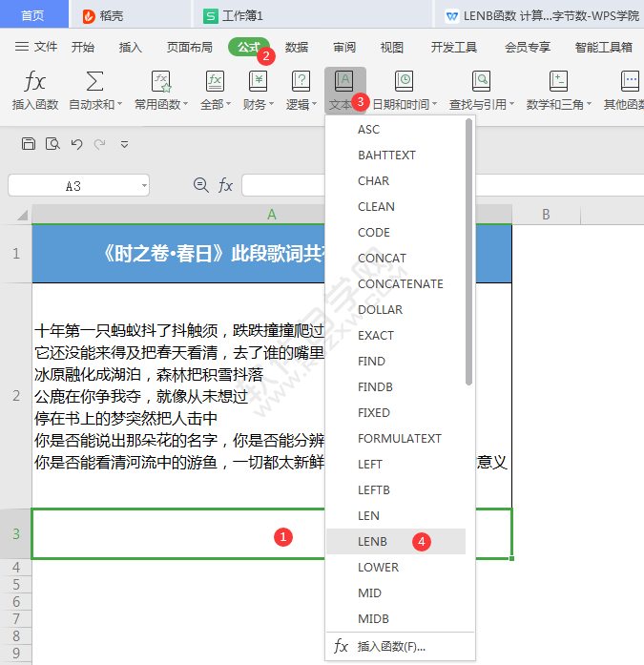Open Lookup and Reference functions icon
This screenshot has width=644, height=665.
(481, 81)
